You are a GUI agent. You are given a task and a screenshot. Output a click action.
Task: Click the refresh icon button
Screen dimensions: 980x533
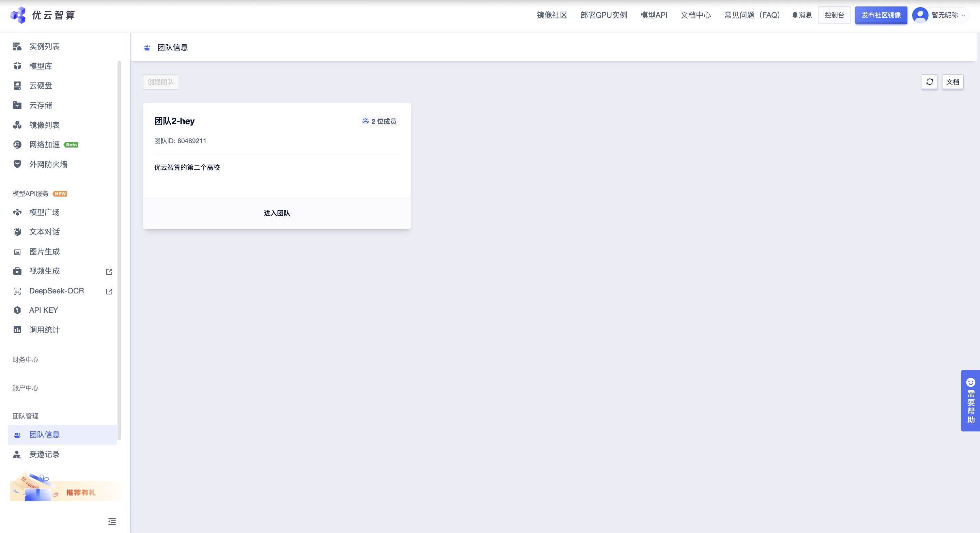coord(930,82)
